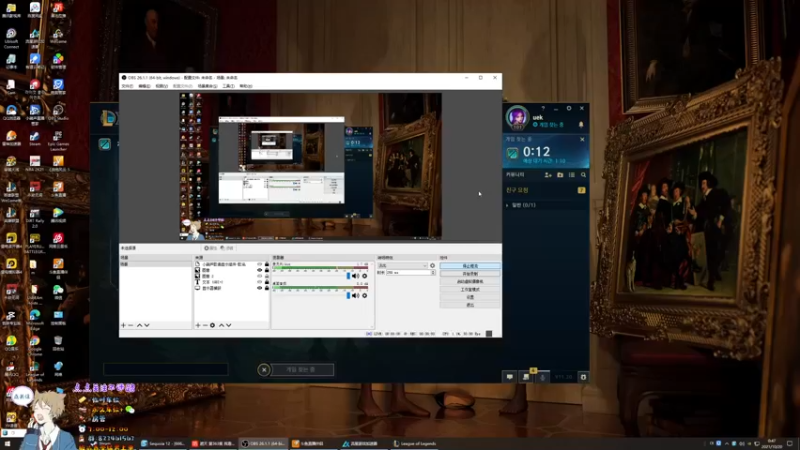Viewport: 800px width, 450px height.
Task: Toggle visibility of text source
Action: (259, 282)
